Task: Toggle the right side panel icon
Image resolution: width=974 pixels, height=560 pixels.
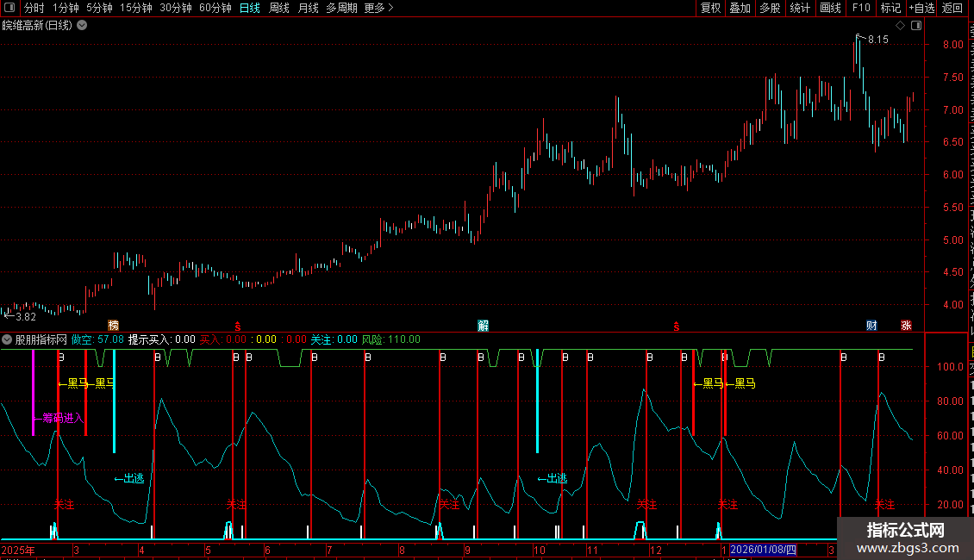Action: 916,26
